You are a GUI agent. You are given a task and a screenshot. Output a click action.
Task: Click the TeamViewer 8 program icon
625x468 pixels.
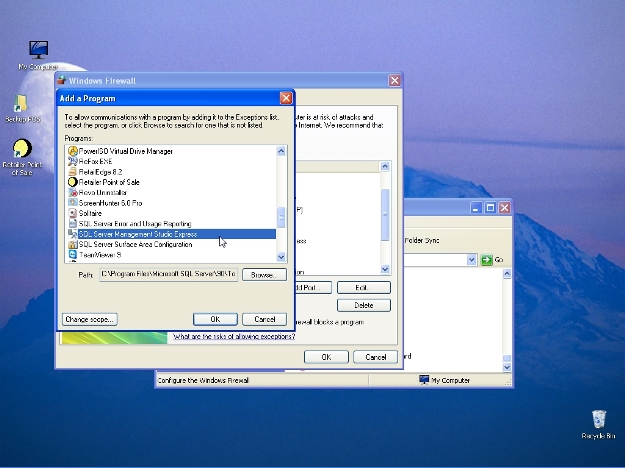pos(73,255)
